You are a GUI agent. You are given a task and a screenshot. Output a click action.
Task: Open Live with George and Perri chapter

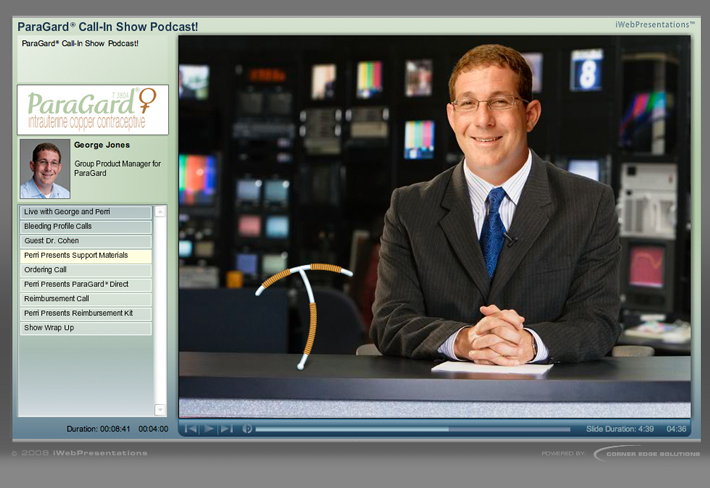86,212
